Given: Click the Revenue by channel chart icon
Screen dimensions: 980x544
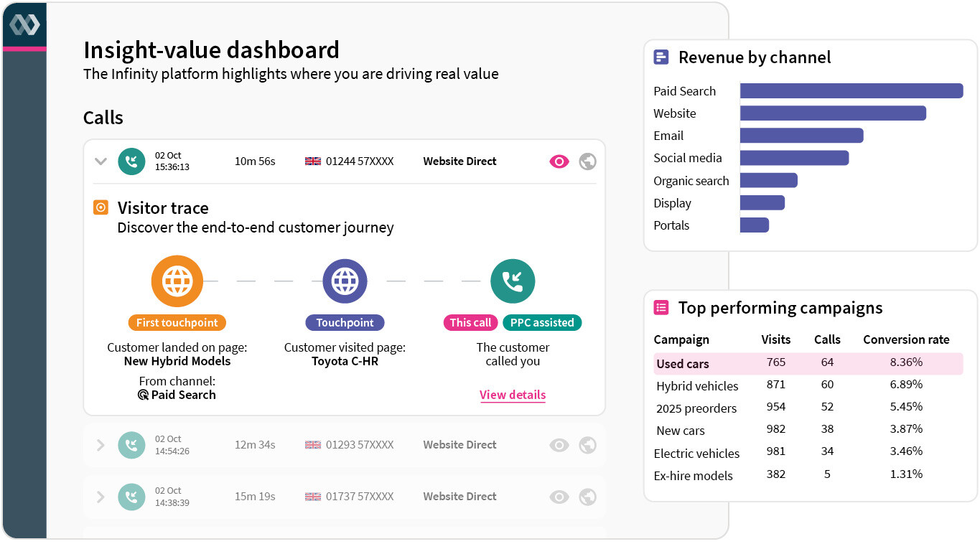Looking at the screenshot, I should click(661, 57).
